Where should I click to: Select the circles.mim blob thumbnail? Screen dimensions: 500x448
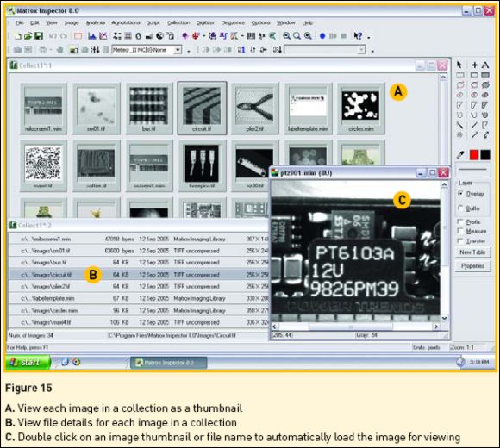[360, 109]
